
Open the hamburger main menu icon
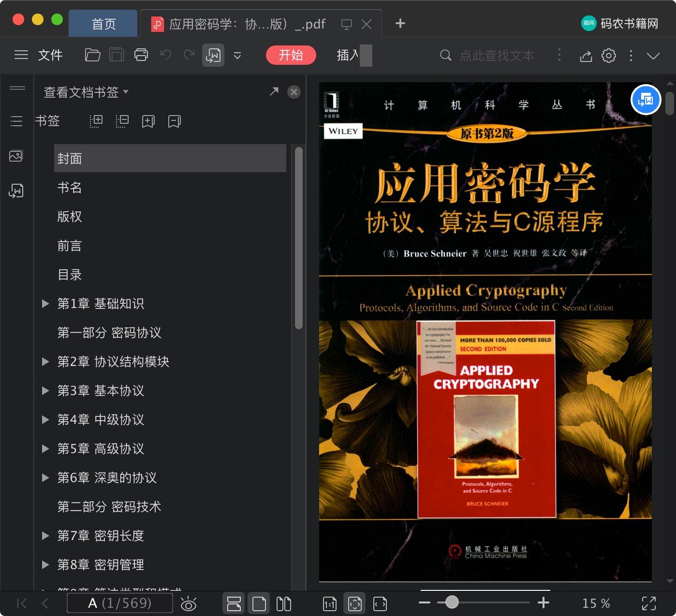21,55
